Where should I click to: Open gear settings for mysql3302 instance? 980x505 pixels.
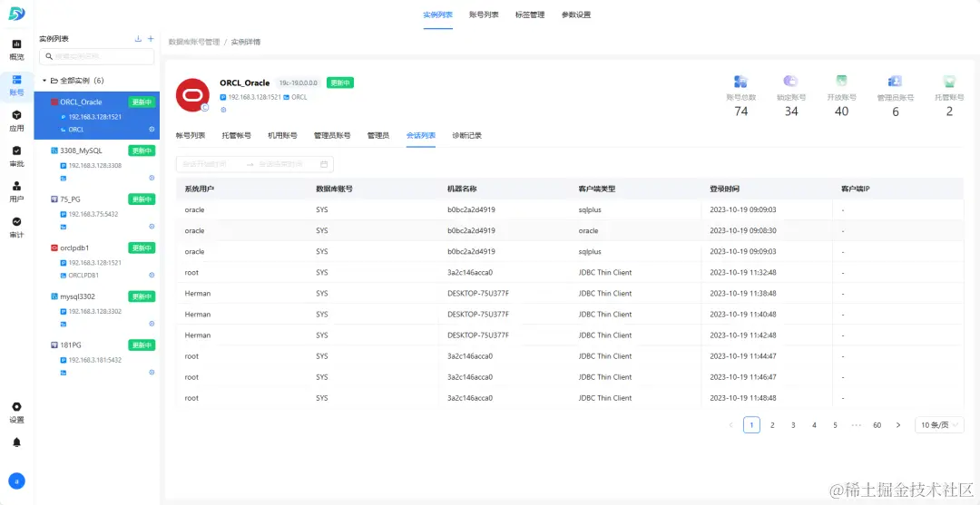(152, 324)
